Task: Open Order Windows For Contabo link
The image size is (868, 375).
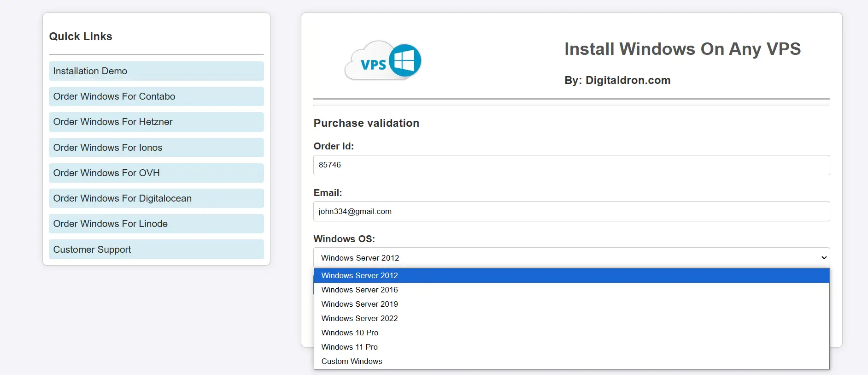Action: [156, 96]
